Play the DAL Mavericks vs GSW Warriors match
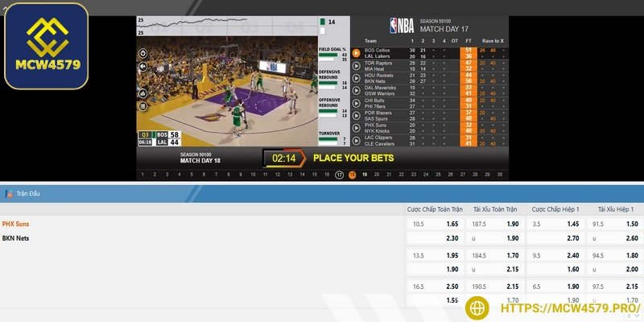Viewport: 644px width, 322px height. [x=356, y=90]
